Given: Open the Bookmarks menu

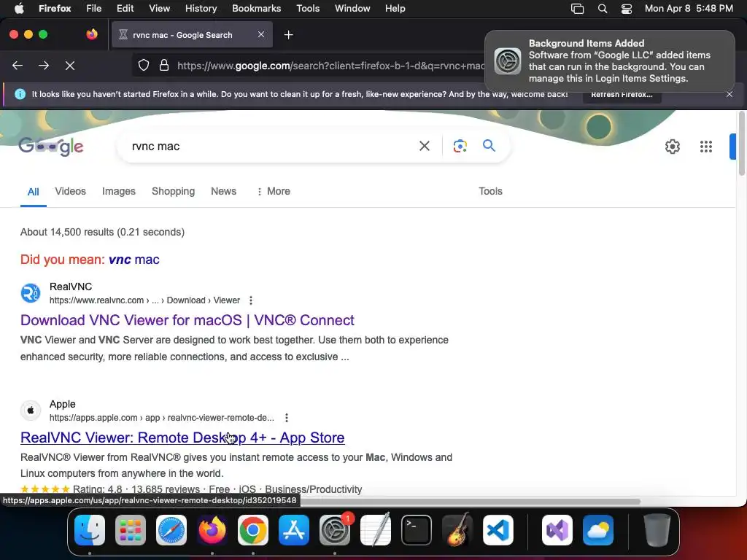Looking at the screenshot, I should [x=256, y=9].
